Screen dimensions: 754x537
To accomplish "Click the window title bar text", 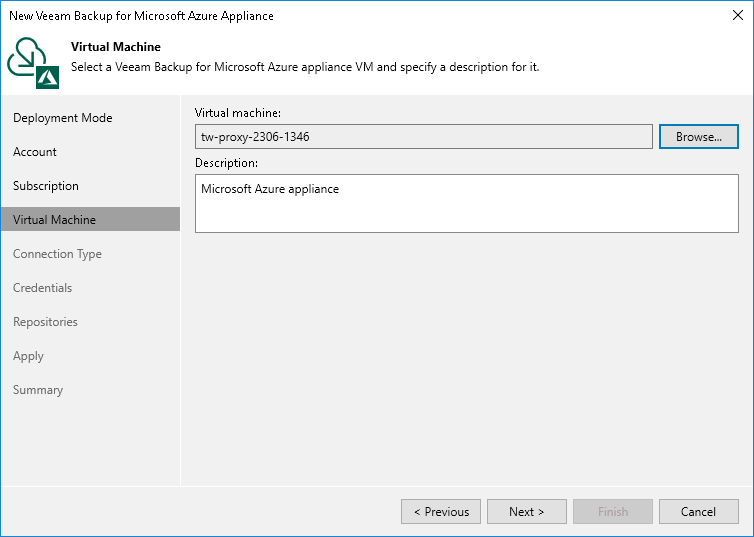I will pos(141,16).
